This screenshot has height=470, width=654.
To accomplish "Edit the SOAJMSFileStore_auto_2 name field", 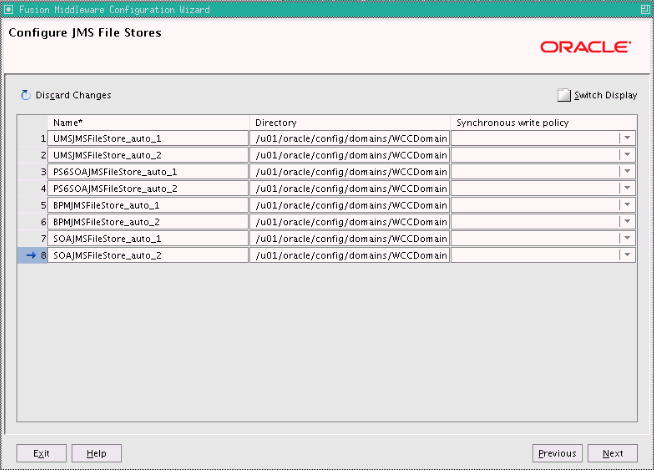I will coord(148,255).
